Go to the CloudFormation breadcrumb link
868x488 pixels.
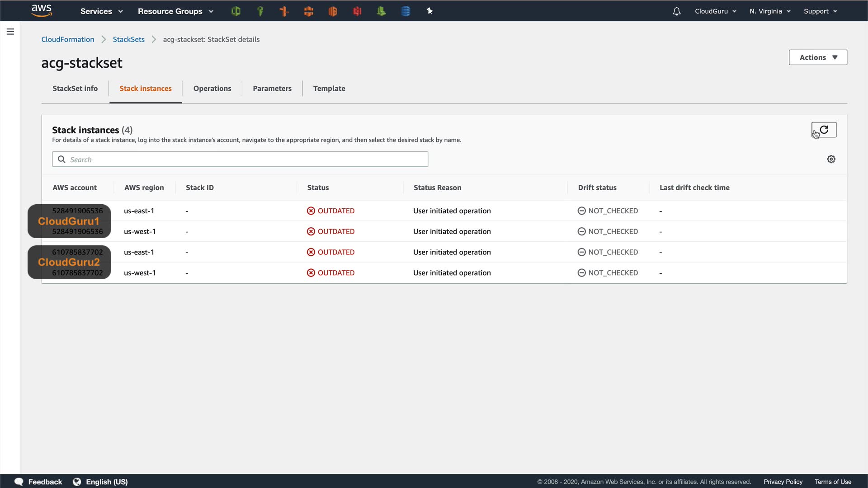[68, 39]
